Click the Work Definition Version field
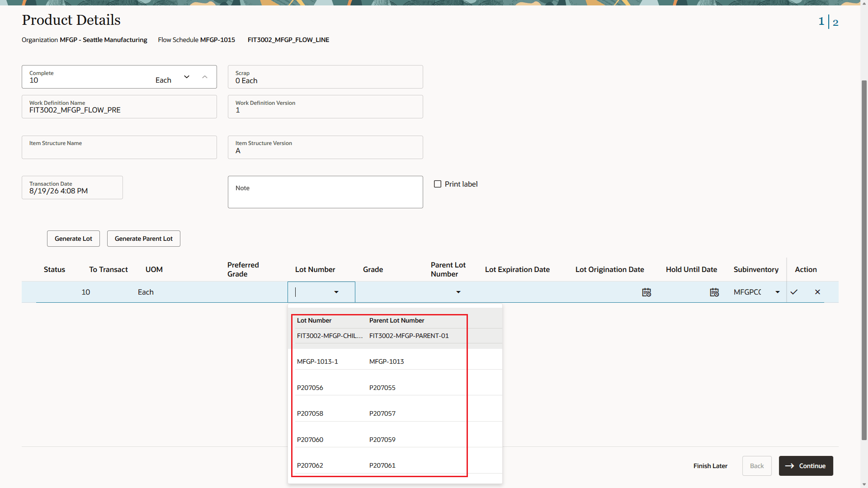Viewport: 868px width, 488px height. (325, 107)
